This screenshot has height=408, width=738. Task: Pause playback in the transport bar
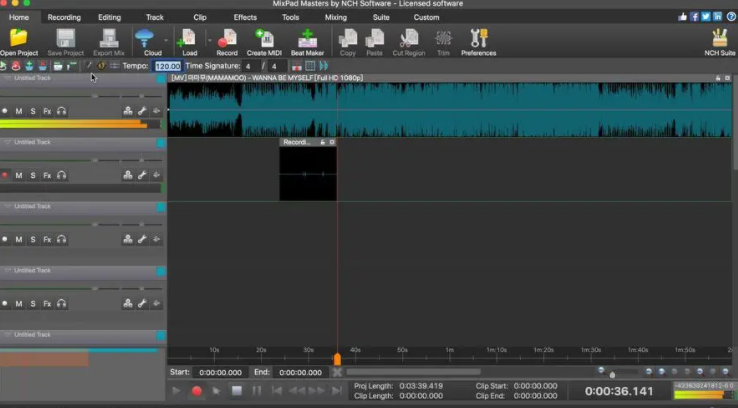coord(257,391)
